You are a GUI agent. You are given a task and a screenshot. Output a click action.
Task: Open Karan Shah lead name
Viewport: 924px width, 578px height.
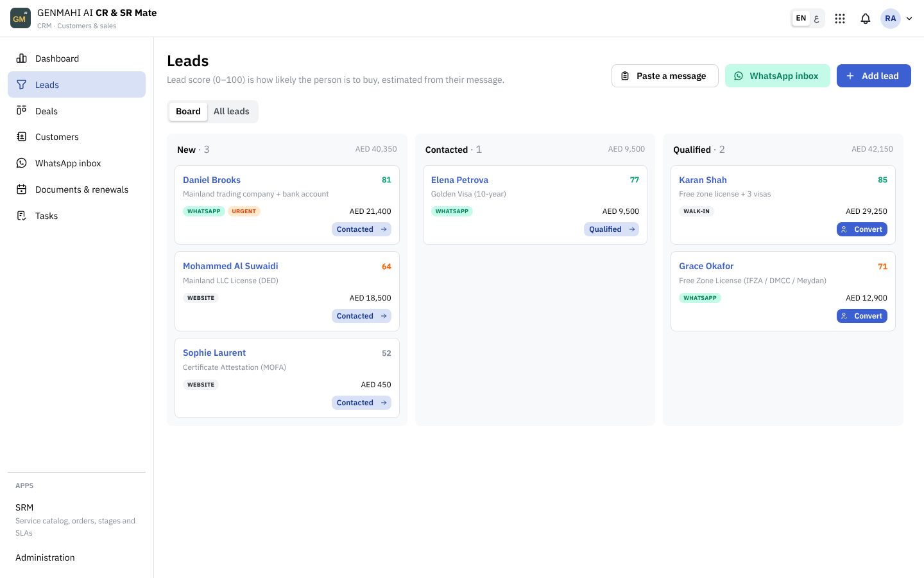point(703,180)
